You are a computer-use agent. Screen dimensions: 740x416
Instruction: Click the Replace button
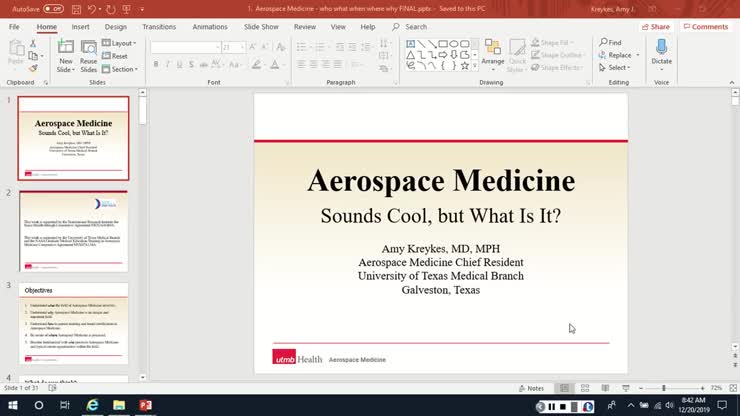pyautogui.click(x=615, y=55)
